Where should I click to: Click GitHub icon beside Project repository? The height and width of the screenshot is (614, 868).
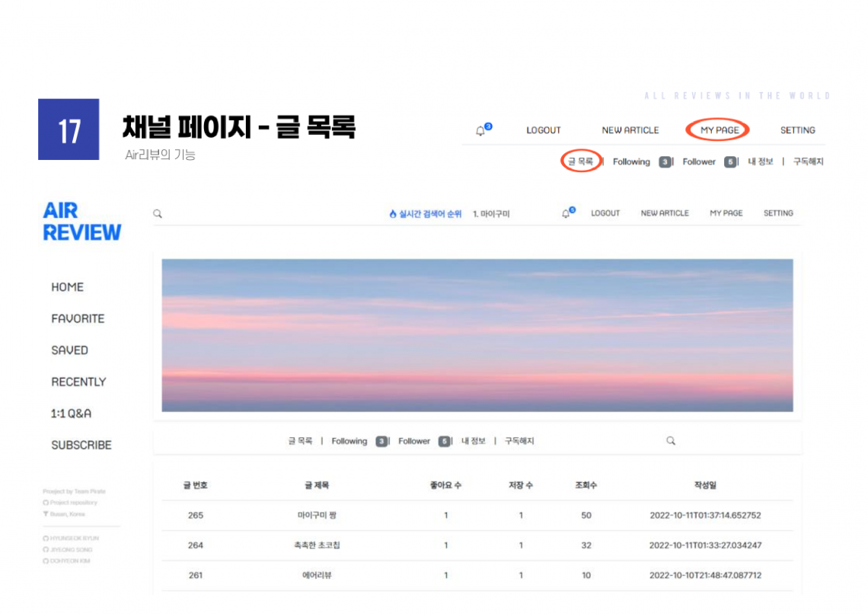[46, 503]
